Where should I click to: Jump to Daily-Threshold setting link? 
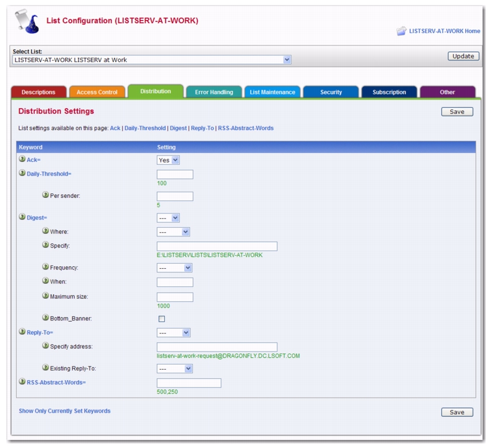click(x=145, y=128)
